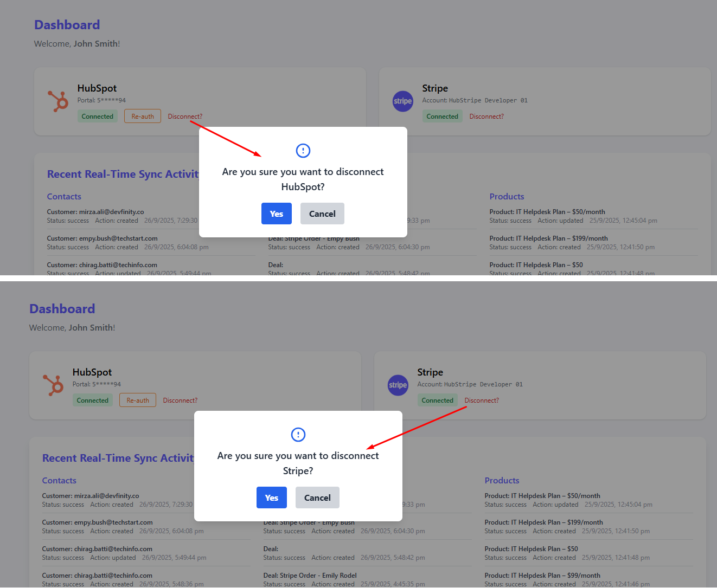Click the info icon in the Stripe dialog
The height and width of the screenshot is (588, 717).
point(298,435)
